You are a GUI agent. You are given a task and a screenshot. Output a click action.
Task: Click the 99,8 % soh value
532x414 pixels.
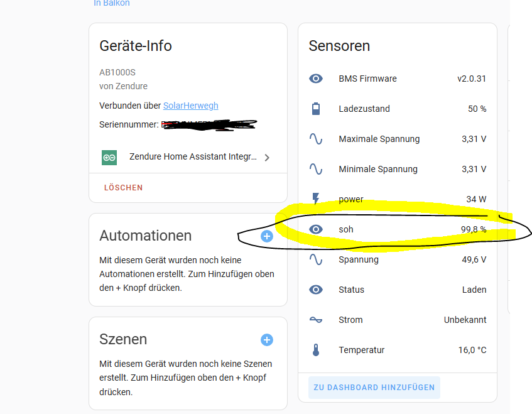474,229
